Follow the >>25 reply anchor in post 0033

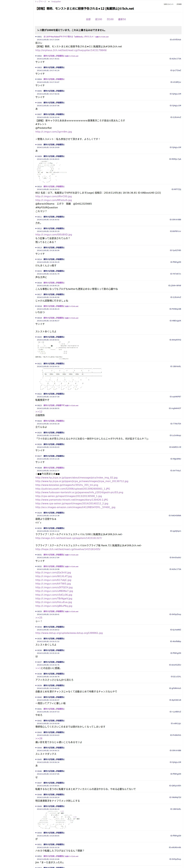click(x=39, y=618)
